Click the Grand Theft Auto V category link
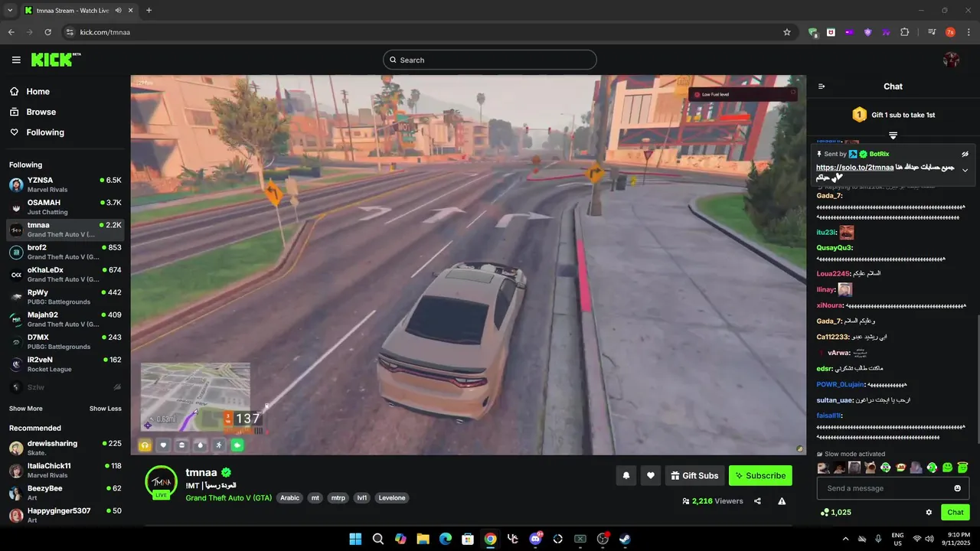The width and height of the screenshot is (980, 551). pyautogui.click(x=228, y=497)
